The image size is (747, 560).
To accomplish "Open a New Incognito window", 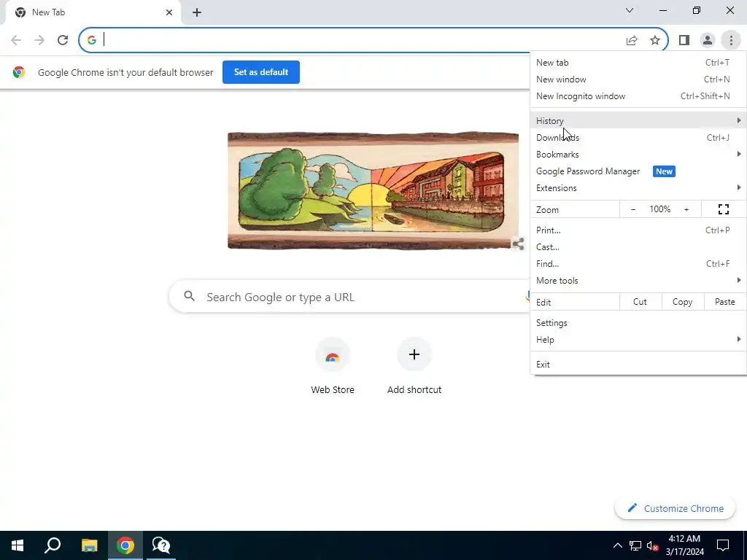I will click(x=638, y=96).
